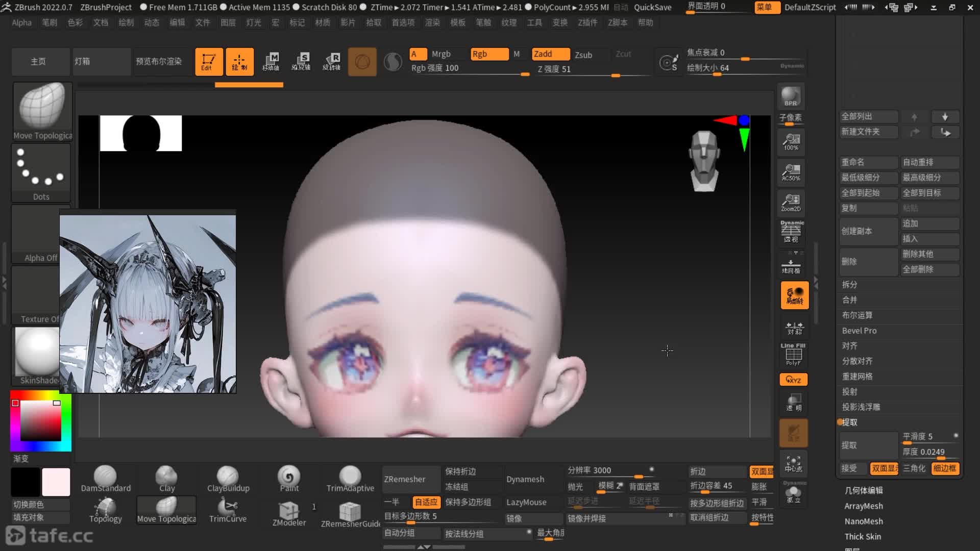Open the Alpha Off picker
Viewport: 980px width, 551px height.
(36, 234)
